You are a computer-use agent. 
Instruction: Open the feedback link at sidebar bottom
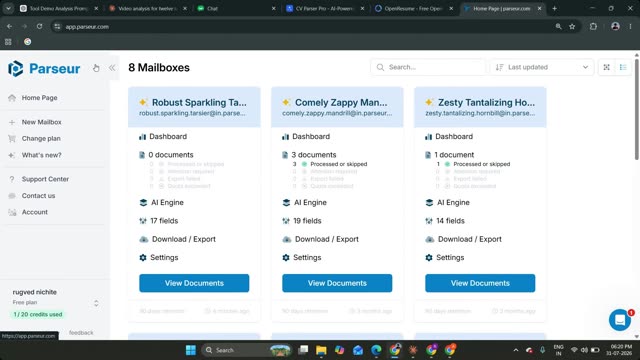tap(81, 333)
